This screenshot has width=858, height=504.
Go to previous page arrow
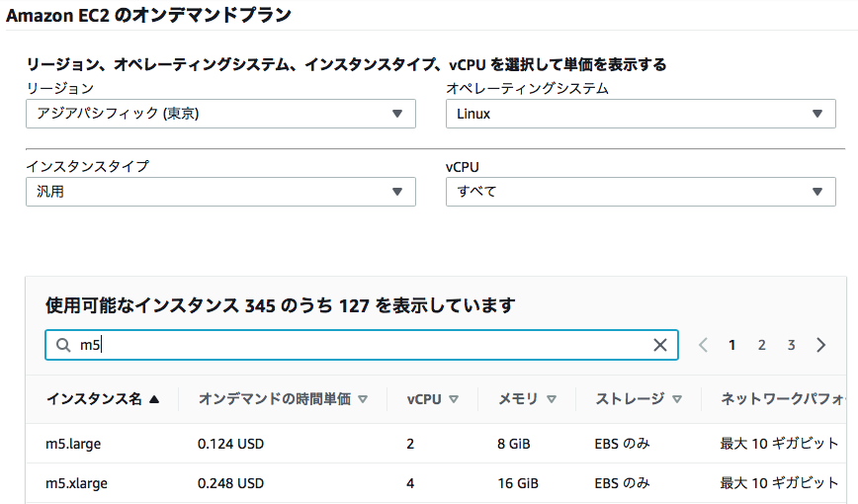(703, 345)
